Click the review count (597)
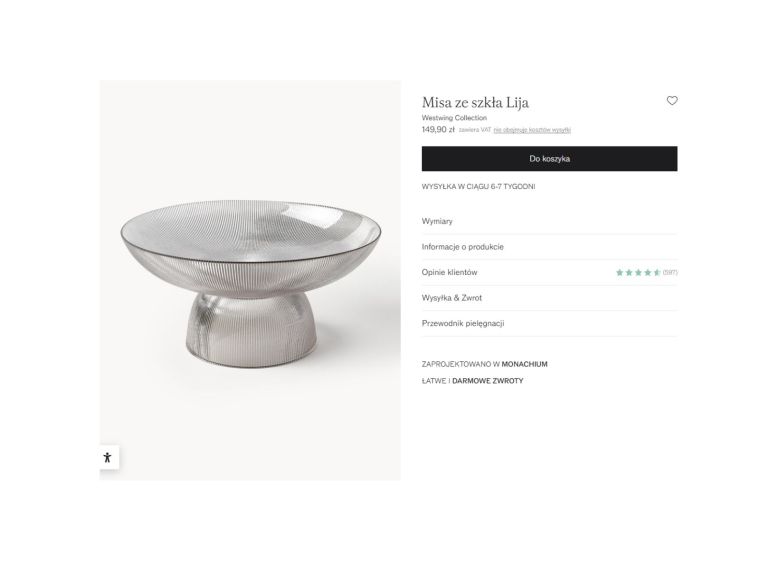 [670, 272]
